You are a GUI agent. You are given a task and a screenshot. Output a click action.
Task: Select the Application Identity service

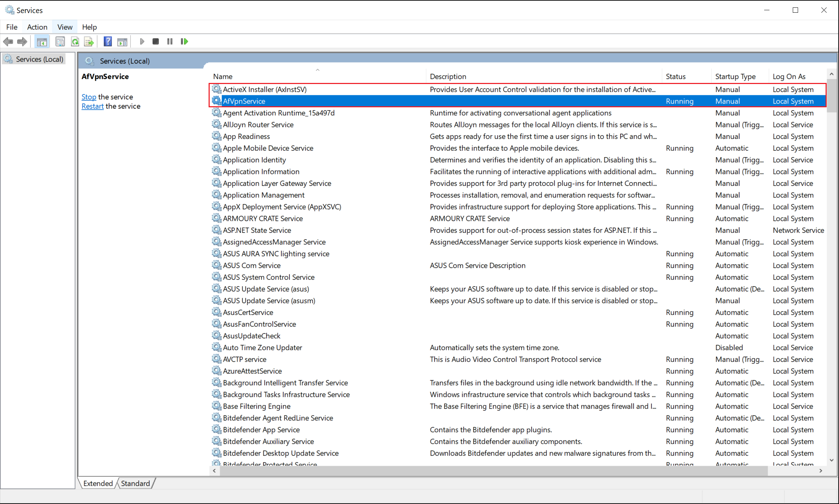tap(518, 160)
